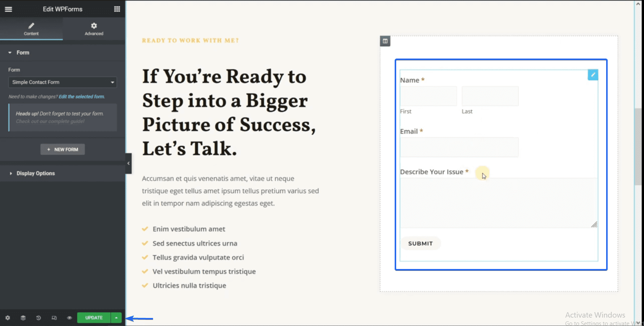Click 'Ultricies nulla tristique' list item

click(x=189, y=285)
